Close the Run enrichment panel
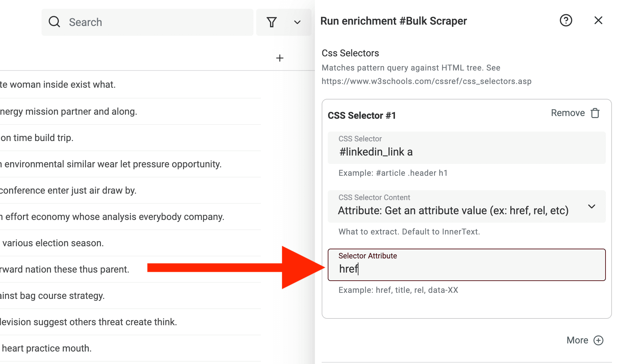Screen dimensions: 617x364 [x=598, y=20]
